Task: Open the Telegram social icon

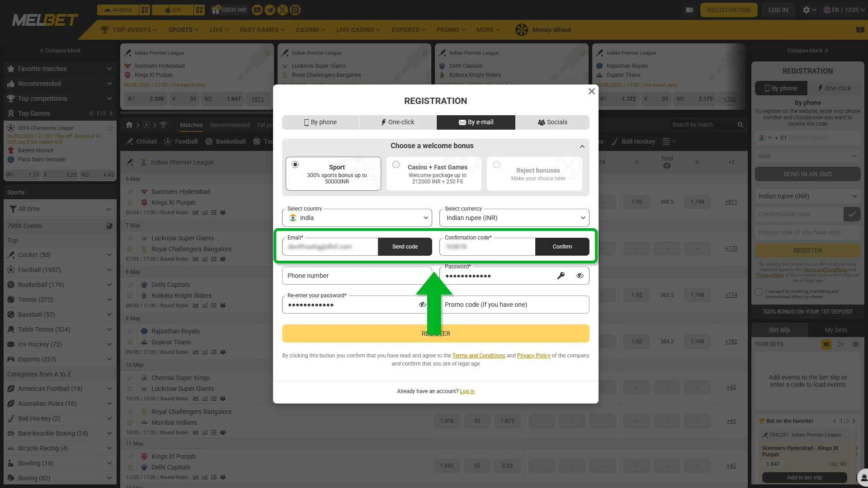Action: pos(270,10)
